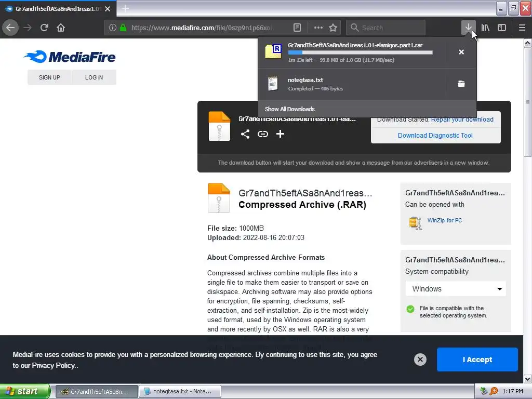Click the notegtasa.txt download entry
532x399 pixels.
click(352, 84)
